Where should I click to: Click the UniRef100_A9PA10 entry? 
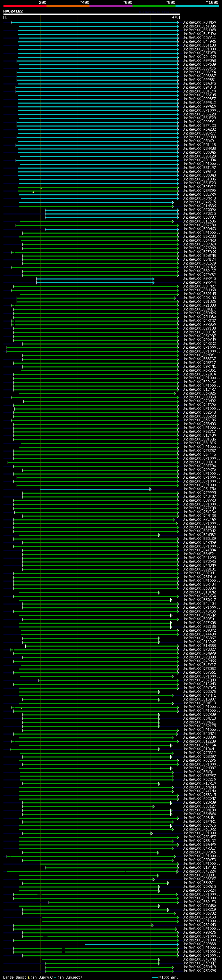click(199, 107)
